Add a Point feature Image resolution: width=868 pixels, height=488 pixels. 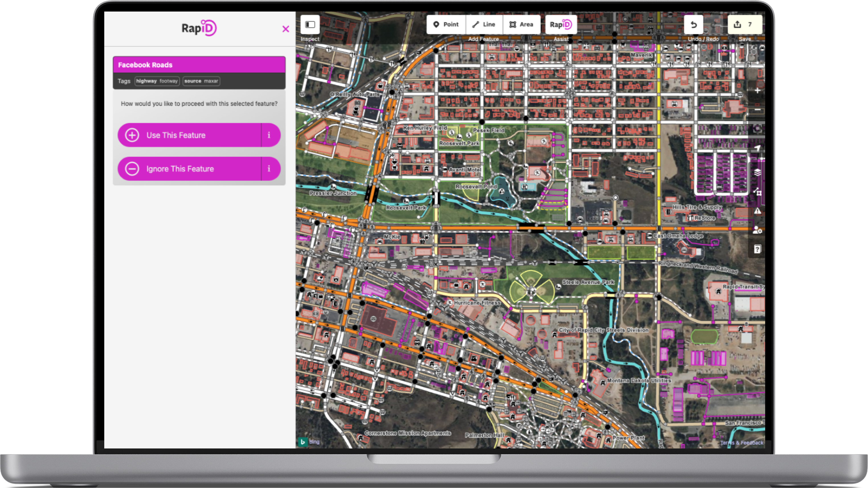point(446,24)
